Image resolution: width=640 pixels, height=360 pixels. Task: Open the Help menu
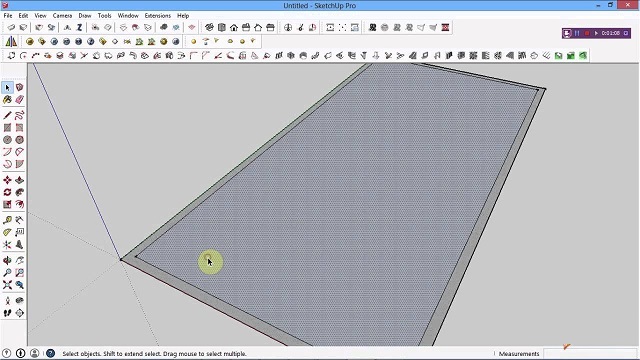183,16
